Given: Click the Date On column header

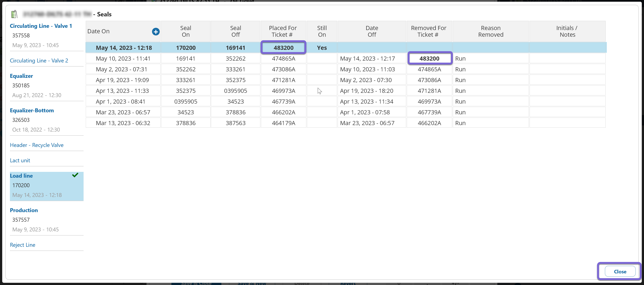Looking at the screenshot, I should pyautogui.click(x=99, y=31).
